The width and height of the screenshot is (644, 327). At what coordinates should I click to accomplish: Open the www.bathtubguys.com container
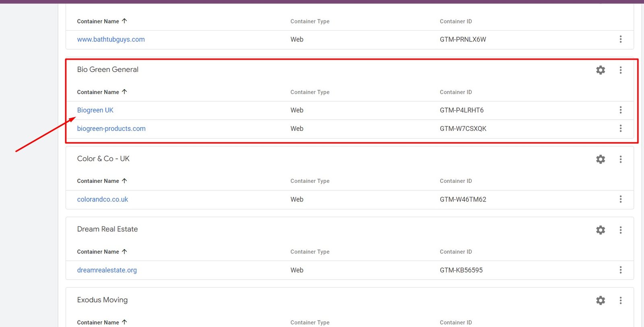111,39
